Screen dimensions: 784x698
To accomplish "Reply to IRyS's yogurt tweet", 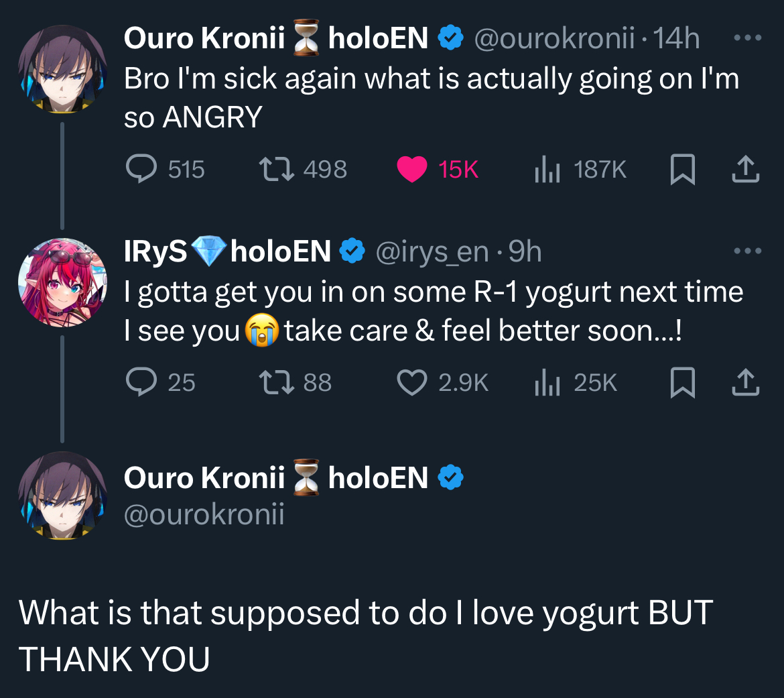I will pyautogui.click(x=141, y=383).
